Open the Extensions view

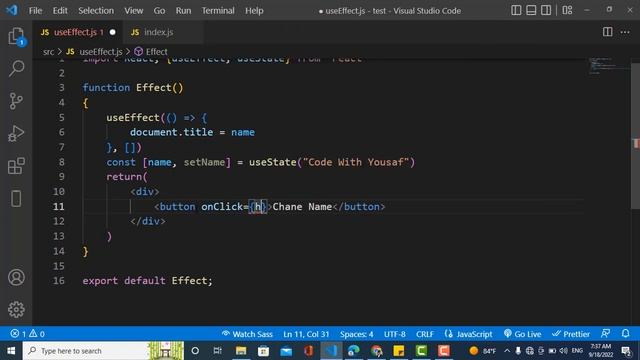[16, 166]
